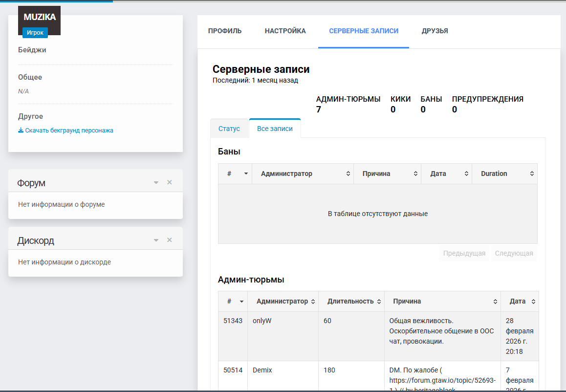The image size is (566, 392).
Task: Switch to the НАСТРОЙКА tab
Action: pyautogui.click(x=285, y=31)
